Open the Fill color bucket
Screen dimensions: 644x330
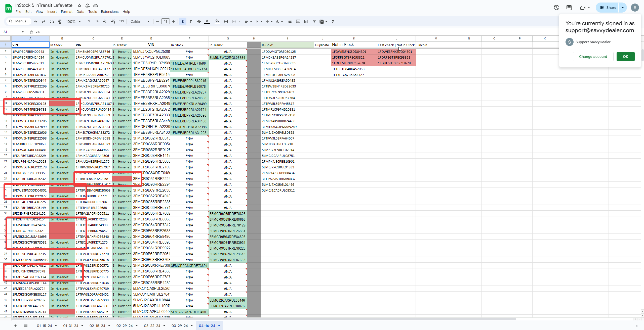(x=217, y=21)
